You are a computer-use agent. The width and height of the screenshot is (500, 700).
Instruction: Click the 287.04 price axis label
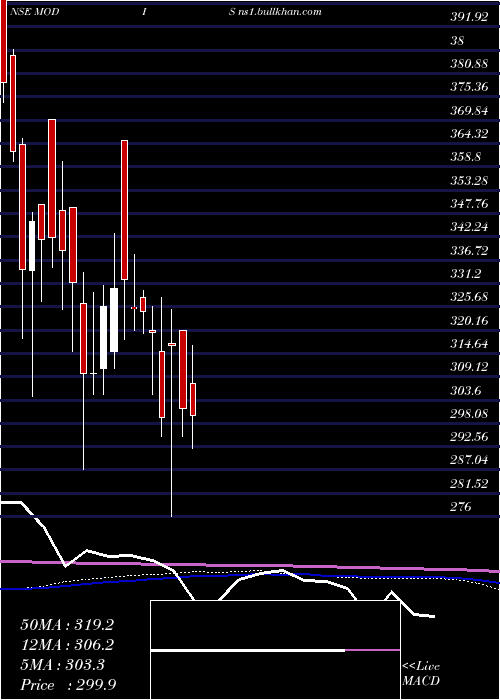(x=469, y=461)
